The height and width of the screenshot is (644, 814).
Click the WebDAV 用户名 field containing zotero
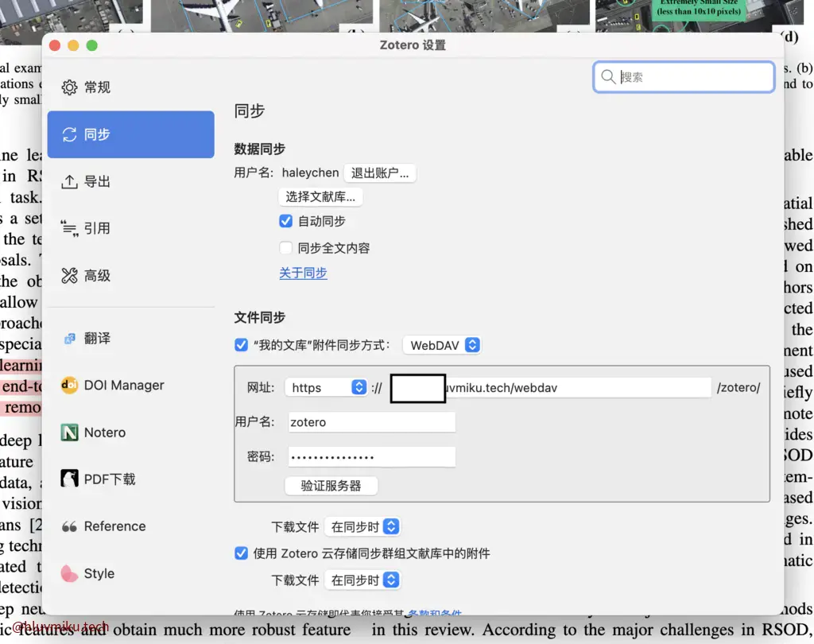tap(372, 422)
